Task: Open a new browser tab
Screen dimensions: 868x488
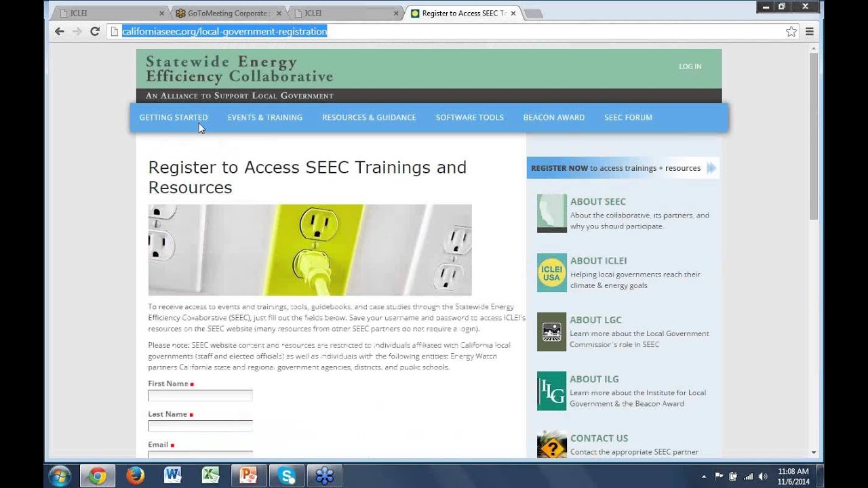Action: (533, 14)
